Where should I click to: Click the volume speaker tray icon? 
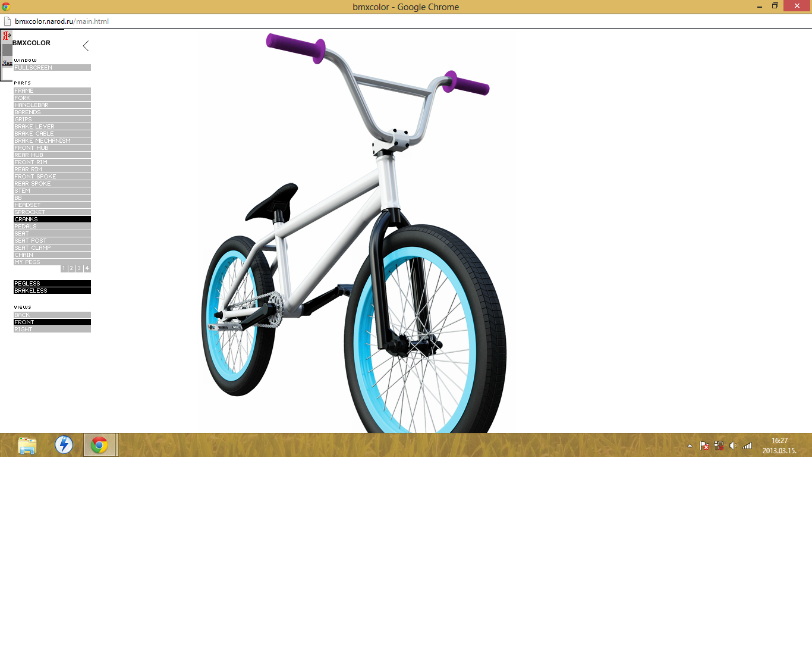click(x=733, y=446)
